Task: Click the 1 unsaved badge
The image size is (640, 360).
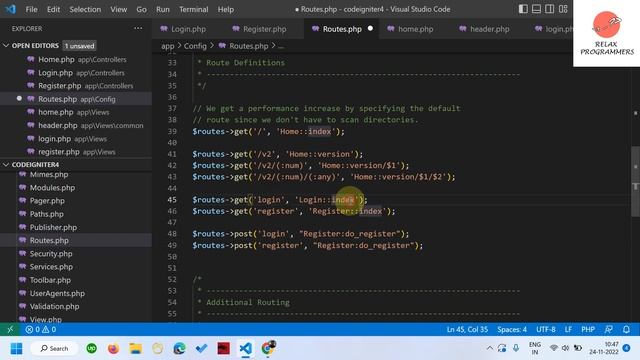Action: (80, 46)
